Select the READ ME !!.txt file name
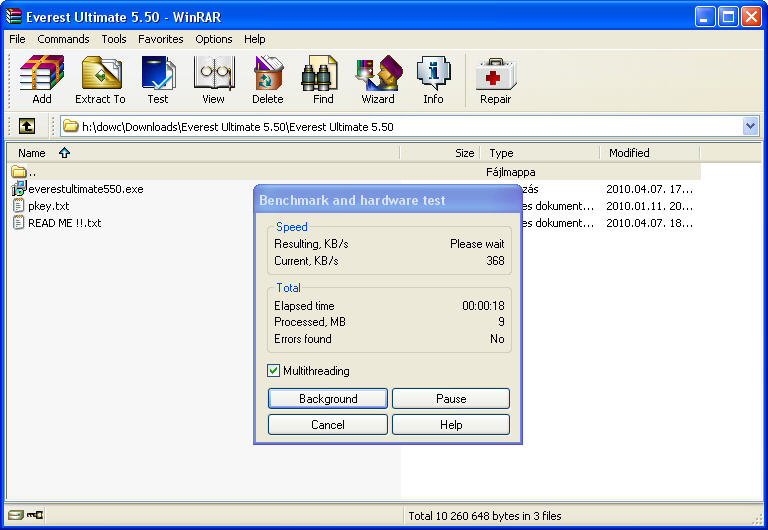The image size is (768, 530). 65,223
